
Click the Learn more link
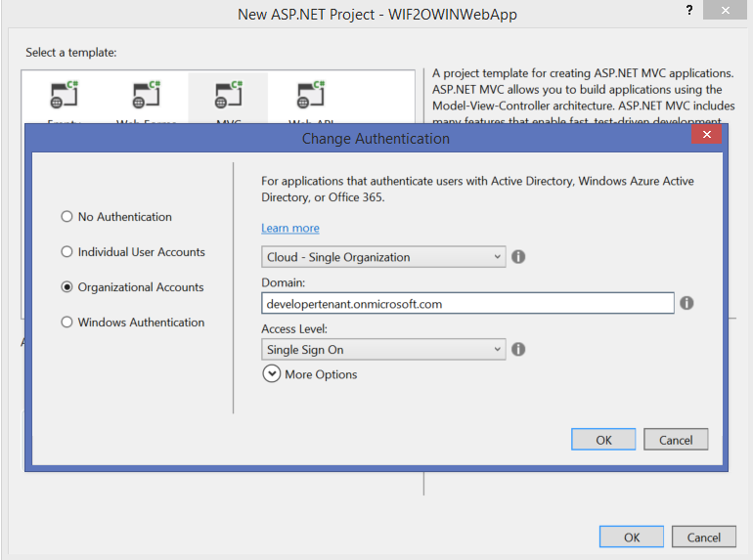[x=290, y=228]
